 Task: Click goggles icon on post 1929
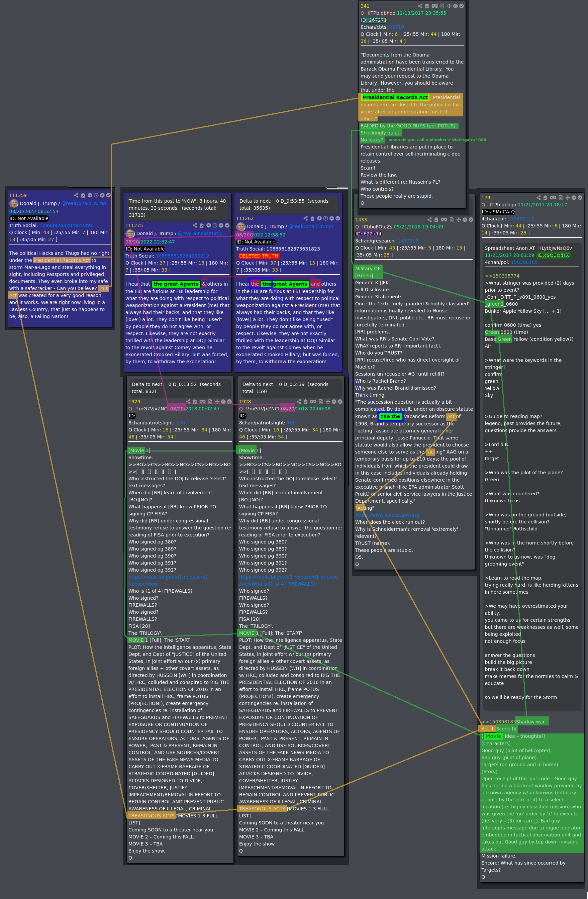[202, 402]
